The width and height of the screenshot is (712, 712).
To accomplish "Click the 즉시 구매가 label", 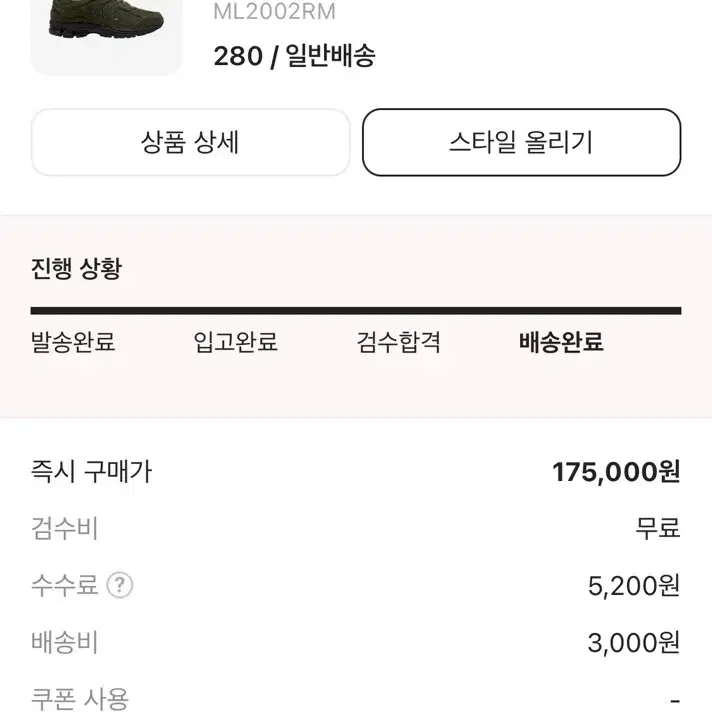I will [x=91, y=471].
